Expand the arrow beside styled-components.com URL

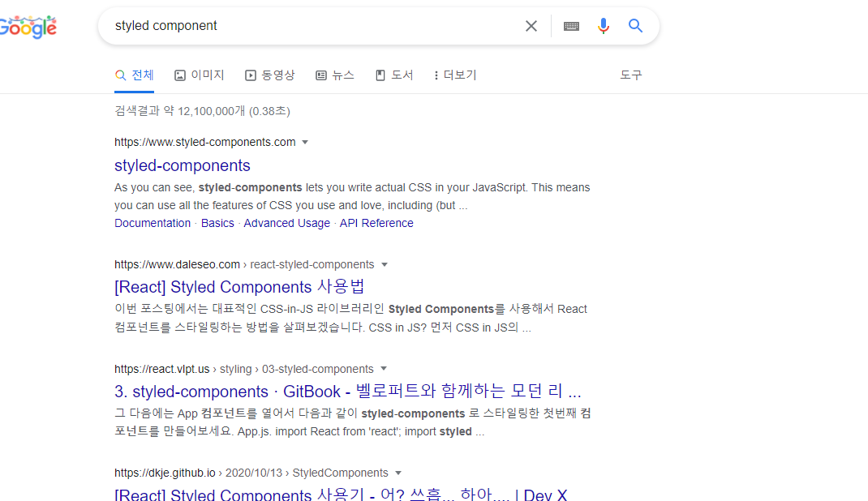(305, 143)
